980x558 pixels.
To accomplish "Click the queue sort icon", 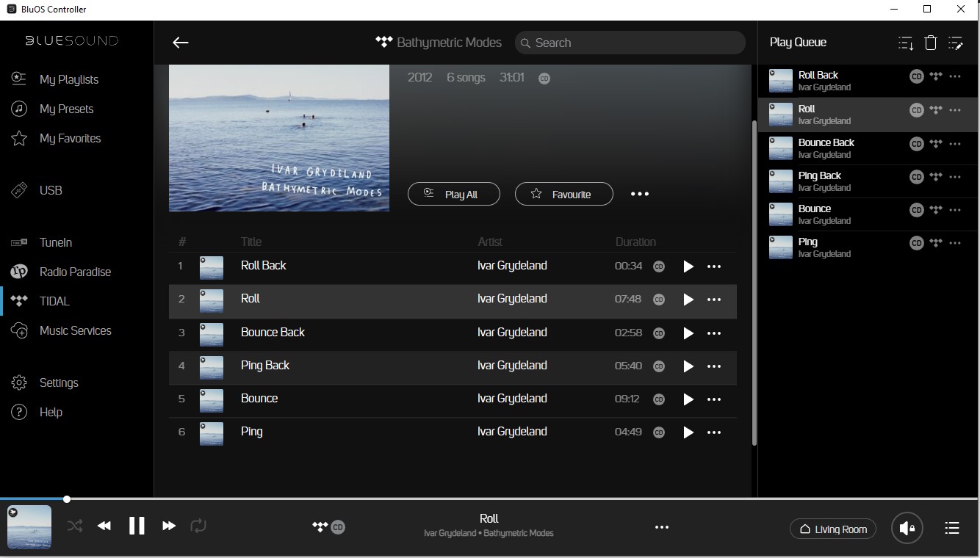I will (906, 43).
